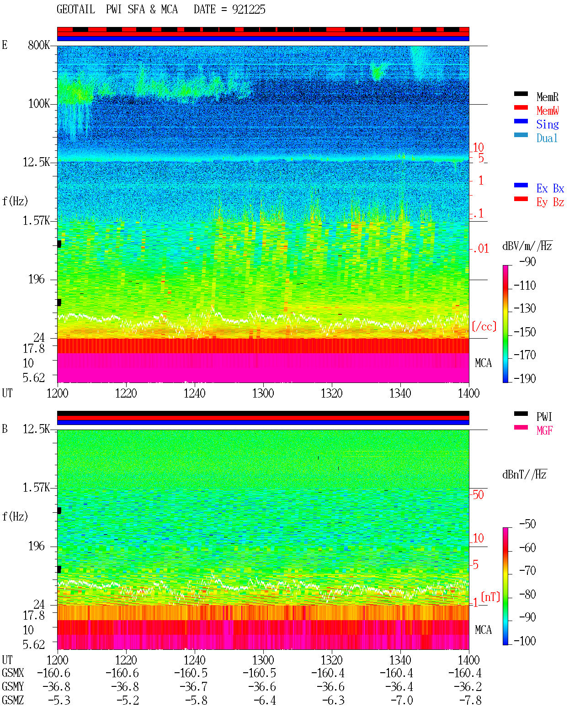
Task: Click the '1340' time tick under the B panel
Action: click(x=400, y=660)
